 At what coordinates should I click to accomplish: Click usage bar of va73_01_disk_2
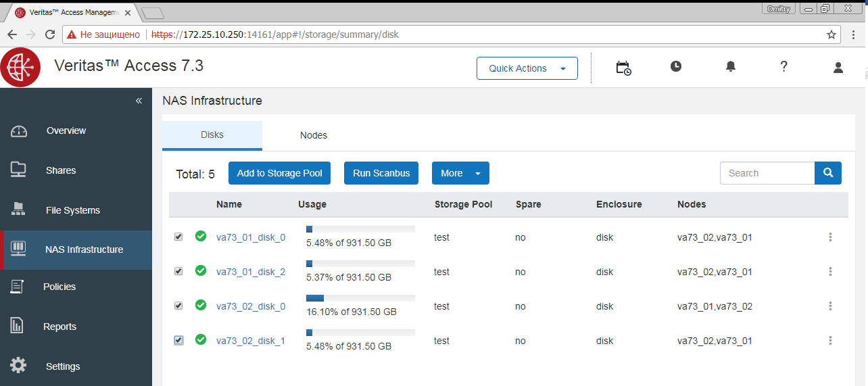[x=360, y=264]
